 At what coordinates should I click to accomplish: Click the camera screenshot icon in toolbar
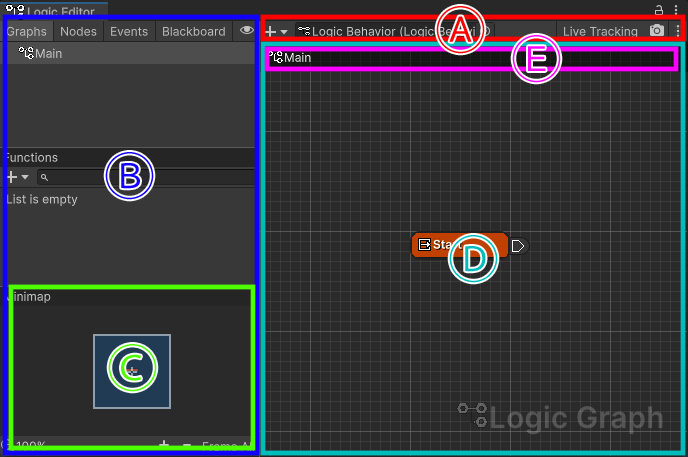pyautogui.click(x=656, y=31)
